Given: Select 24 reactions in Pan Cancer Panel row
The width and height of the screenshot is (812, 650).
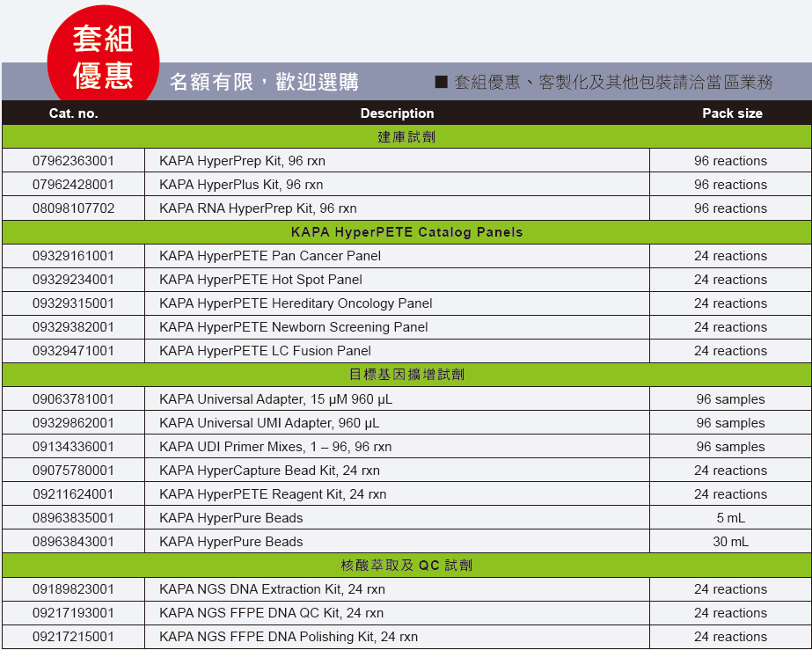Looking at the screenshot, I should coord(731,256).
